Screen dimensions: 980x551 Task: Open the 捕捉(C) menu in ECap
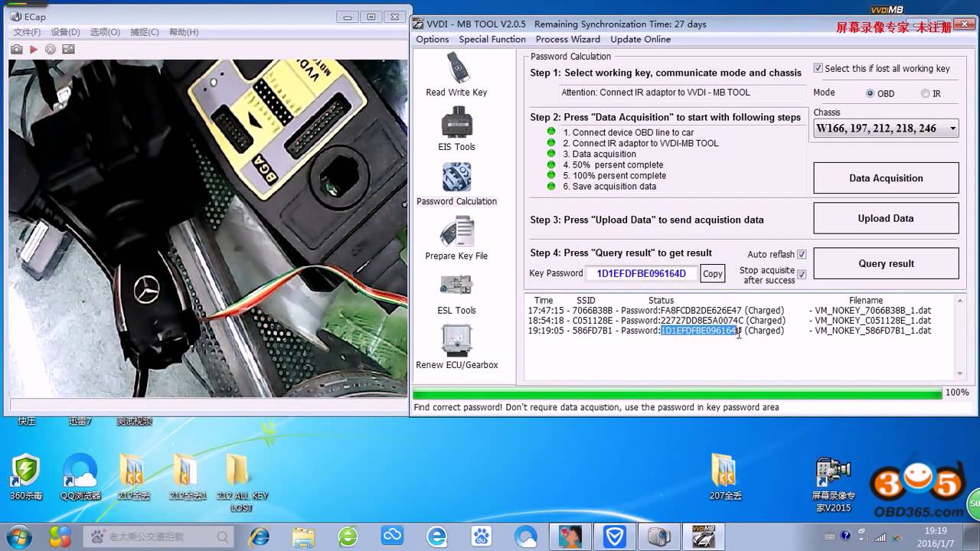tap(145, 32)
